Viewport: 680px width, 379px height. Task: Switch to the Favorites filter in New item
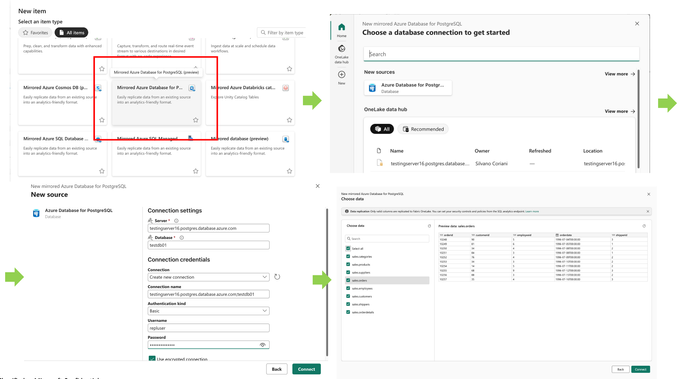35,33
